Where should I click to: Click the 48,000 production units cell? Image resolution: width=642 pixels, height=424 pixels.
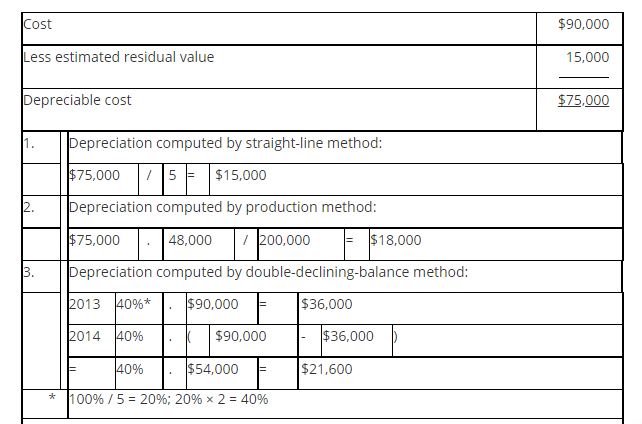190,240
